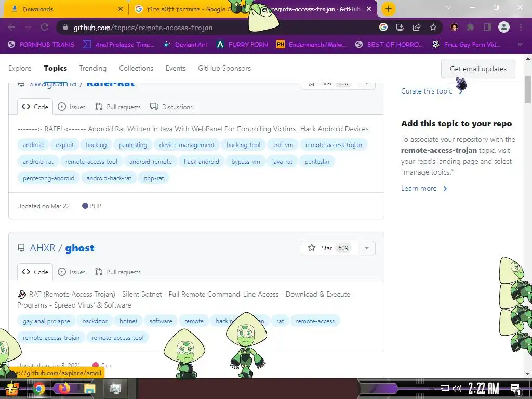Image resolution: width=532 pixels, height=399 pixels.
Task: Bookmark this page with the star icon
Action: (433, 28)
